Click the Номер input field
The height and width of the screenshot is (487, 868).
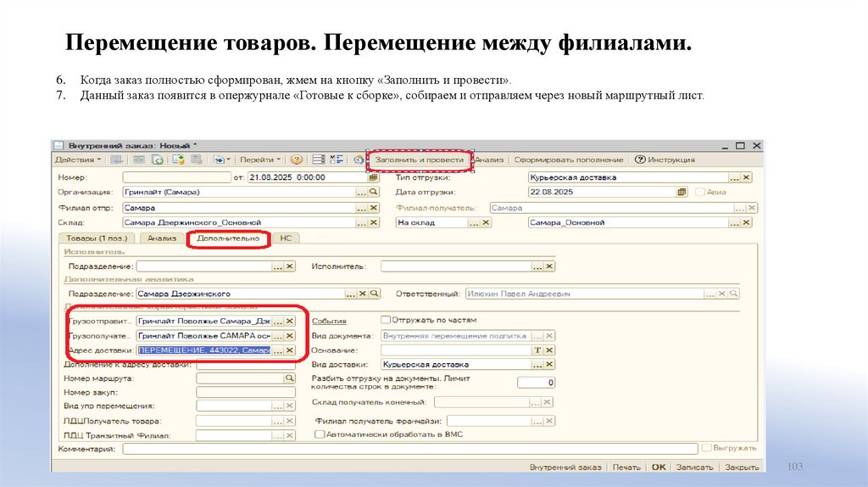pyautogui.click(x=176, y=177)
